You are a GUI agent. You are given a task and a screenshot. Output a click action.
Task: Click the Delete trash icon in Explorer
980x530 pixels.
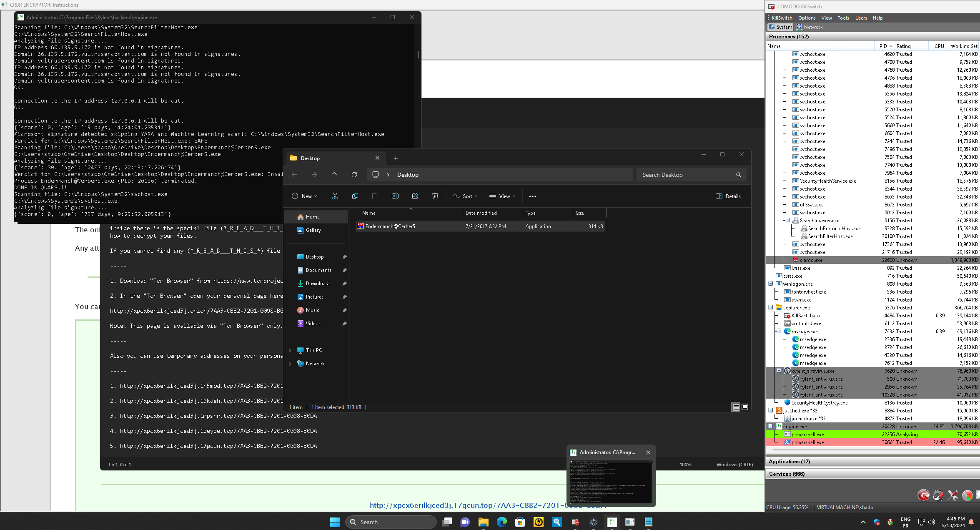coord(435,196)
